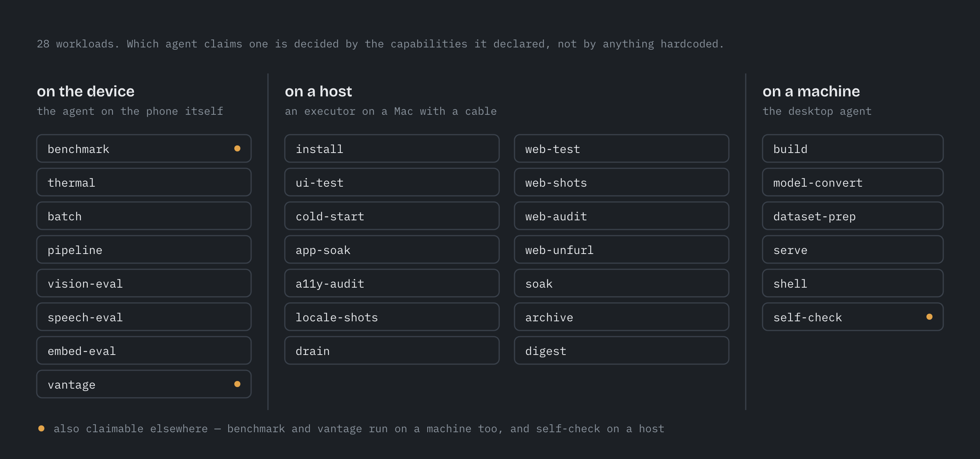The image size is (980, 459).
Task: Choose the speech-eval workload
Action: (x=144, y=317)
